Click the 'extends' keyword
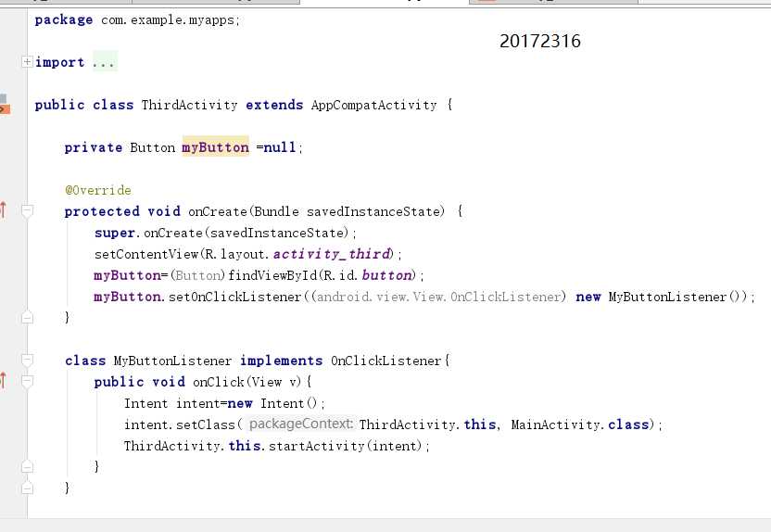The height and width of the screenshot is (532, 771). tap(274, 105)
